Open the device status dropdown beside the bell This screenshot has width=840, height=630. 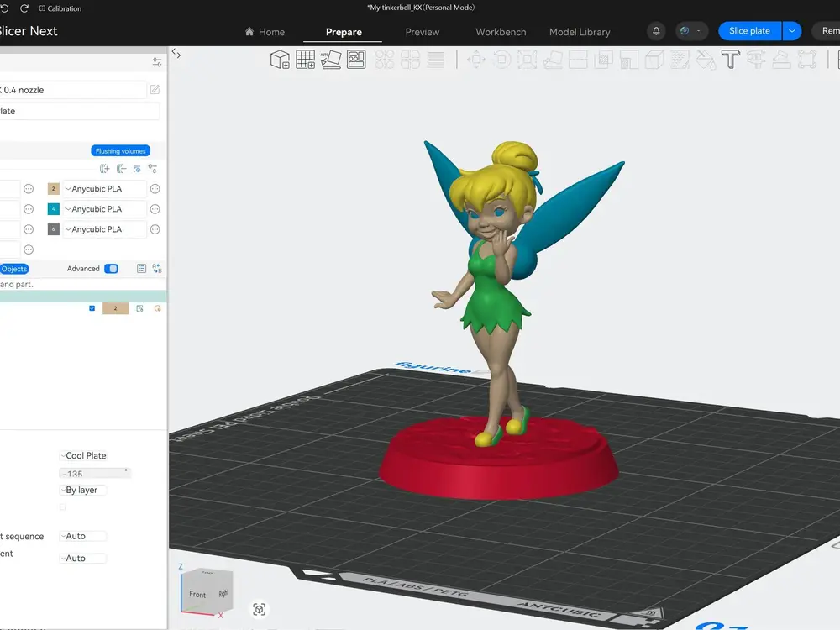pos(691,31)
